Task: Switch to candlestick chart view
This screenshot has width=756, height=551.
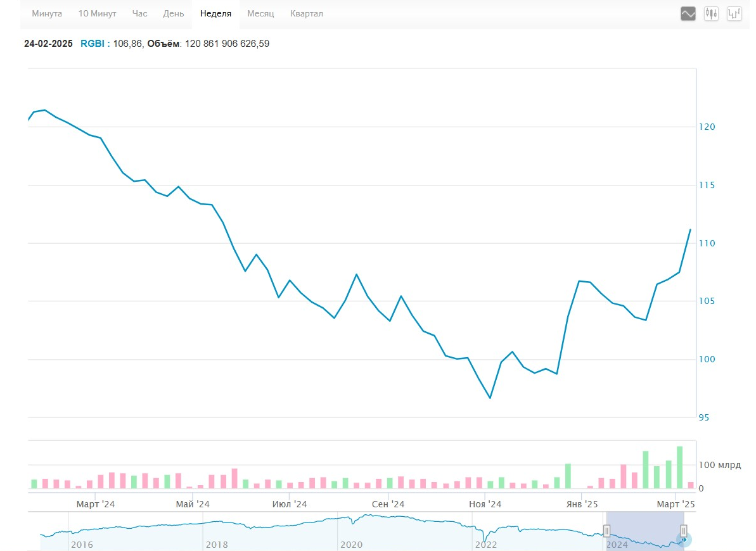Action: point(711,13)
